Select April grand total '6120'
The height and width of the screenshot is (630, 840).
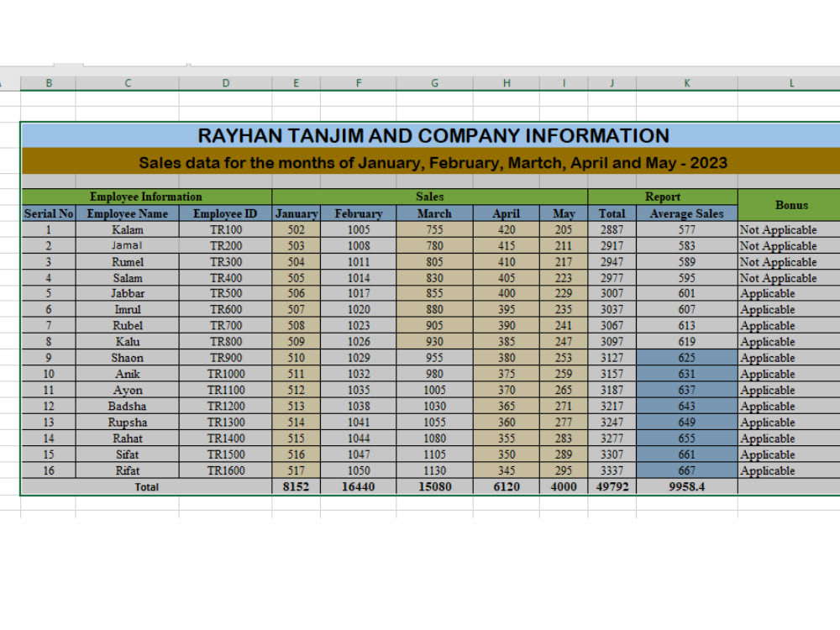[x=507, y=486]
